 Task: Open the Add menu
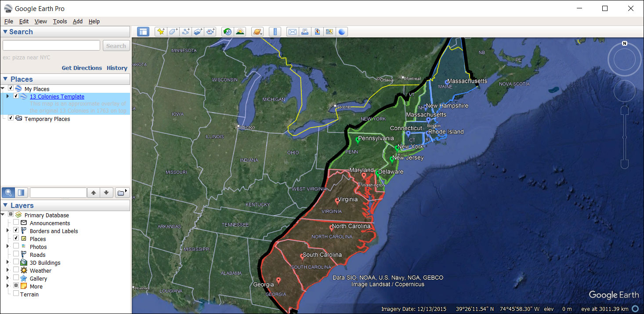point(78,21)
